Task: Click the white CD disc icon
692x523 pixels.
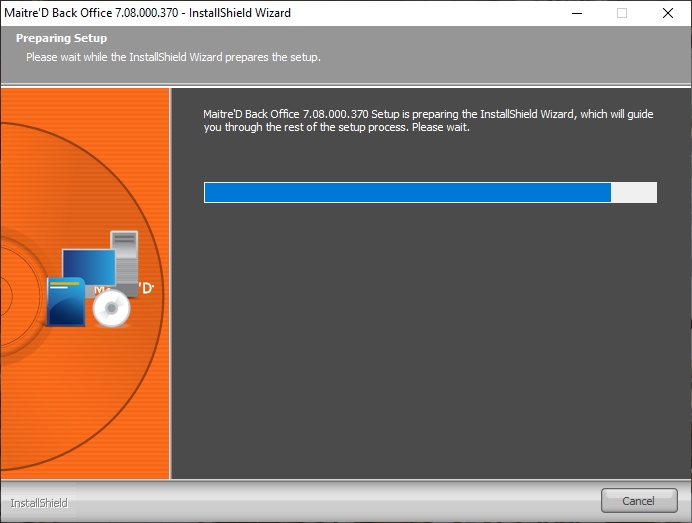Action: click(111, 311)
